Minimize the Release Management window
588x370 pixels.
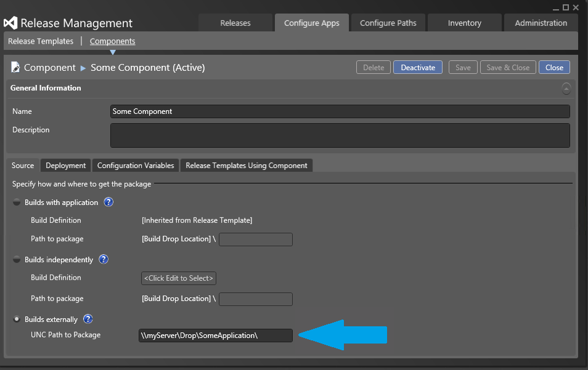click(x=556, y=8)
